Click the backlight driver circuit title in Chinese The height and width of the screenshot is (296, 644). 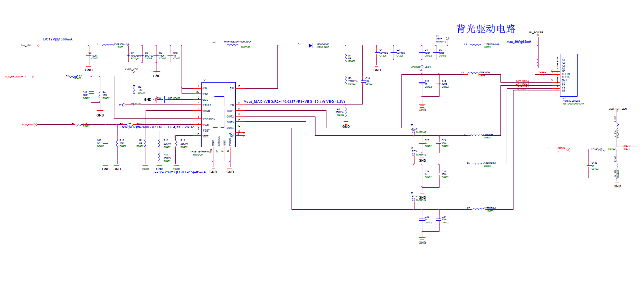click(x=486, y=29)
